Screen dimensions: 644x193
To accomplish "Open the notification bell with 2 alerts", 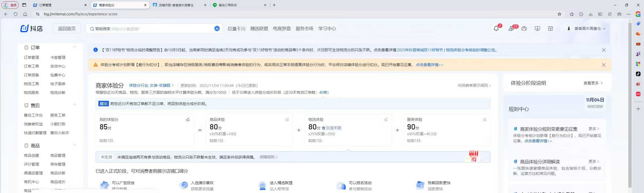I will coord(496,29).
